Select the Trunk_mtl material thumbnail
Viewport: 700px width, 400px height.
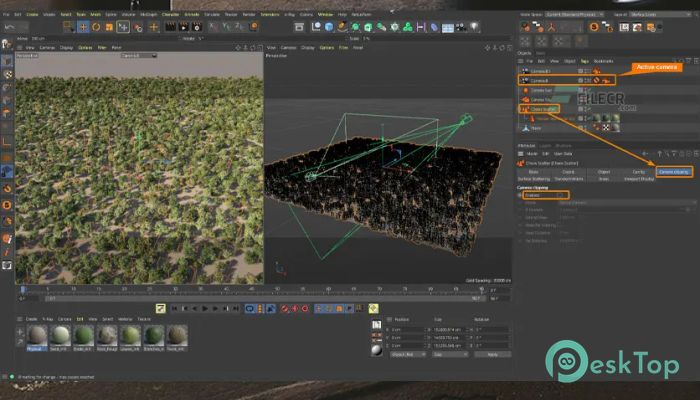click(x=177, y=337)
